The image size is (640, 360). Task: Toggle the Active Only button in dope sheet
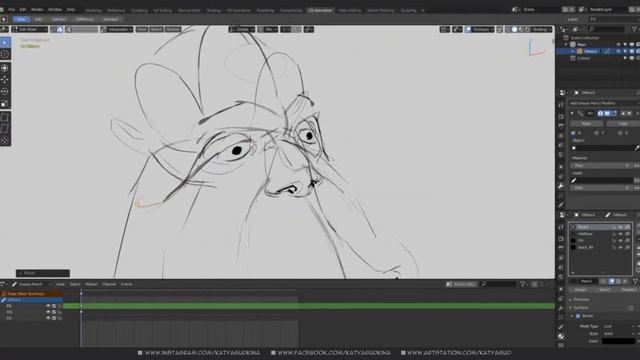(461, 284)
